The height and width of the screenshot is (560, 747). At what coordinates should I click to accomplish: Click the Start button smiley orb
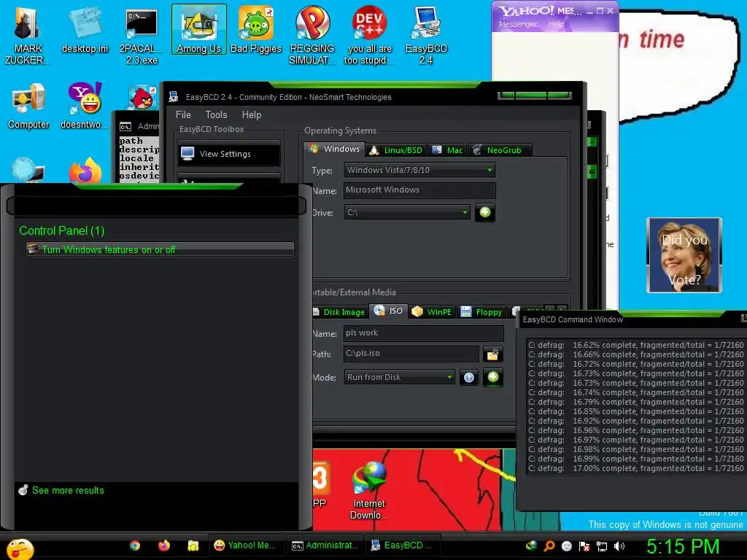coord(20,548)
